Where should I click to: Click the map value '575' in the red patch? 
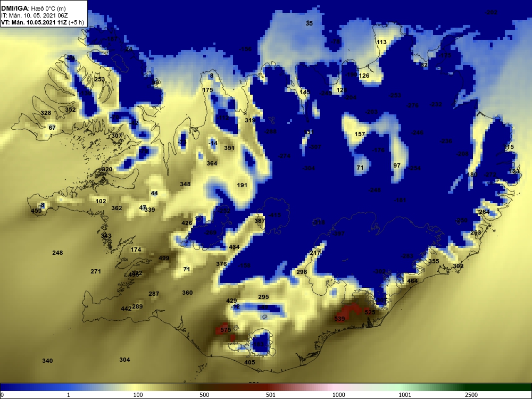226,330
